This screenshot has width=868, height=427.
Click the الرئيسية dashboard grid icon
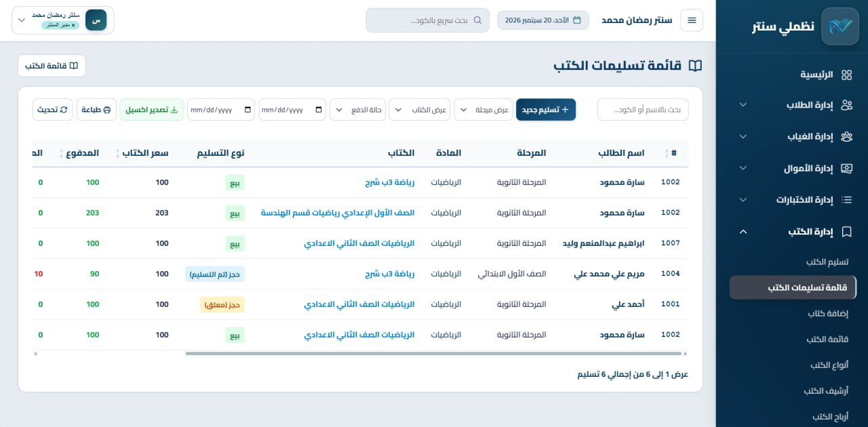(x=846, y=75)
